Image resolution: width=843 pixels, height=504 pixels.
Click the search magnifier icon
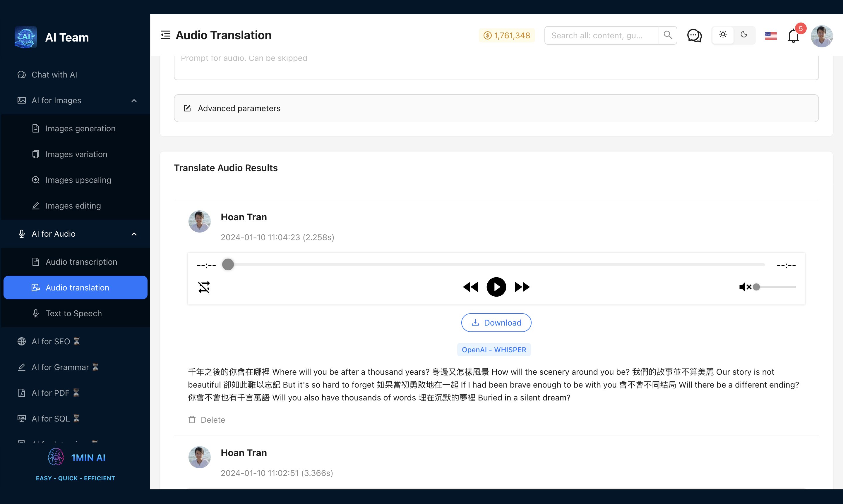(667, 35)
